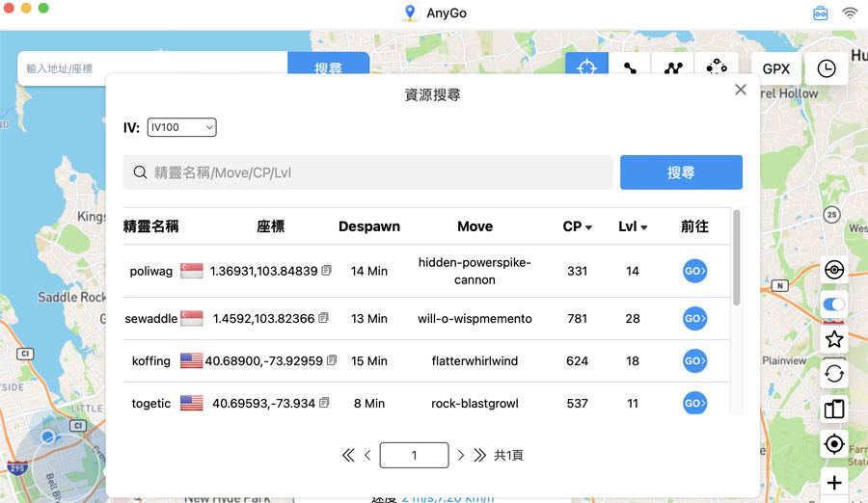Open the history records clock icon

[827, 68]
